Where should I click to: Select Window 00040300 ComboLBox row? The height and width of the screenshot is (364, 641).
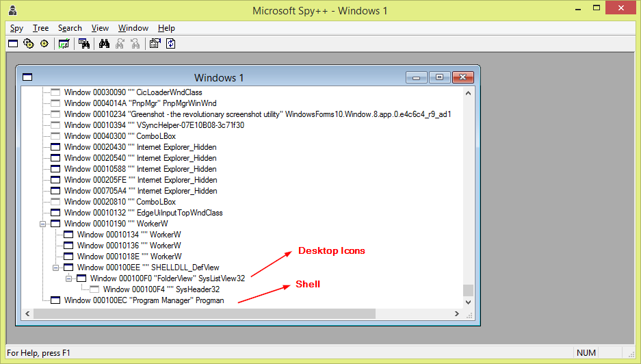(x=120, y=135)
